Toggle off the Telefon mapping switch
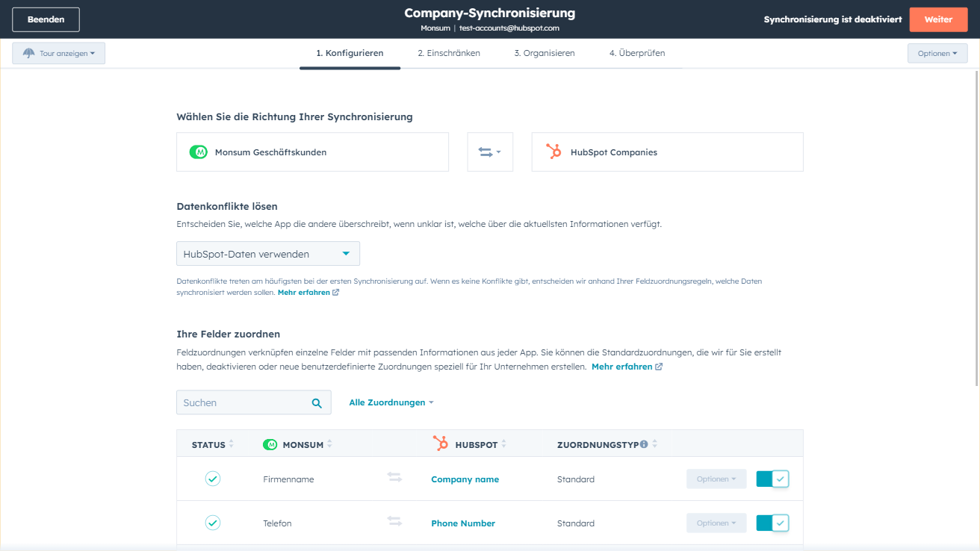This screenshot has width=980, height=551. coord(772,523)
